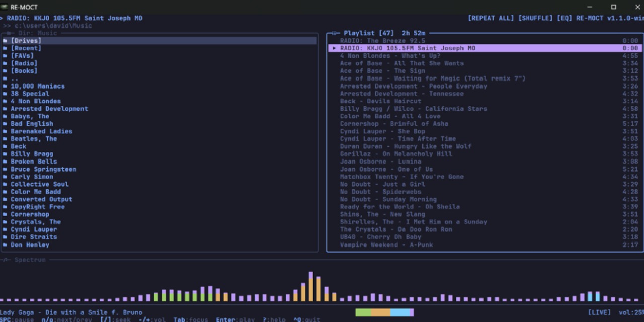
Task: Toggle the [REPEAT ALL] mode indicator
Action: [x=491, y=18]
